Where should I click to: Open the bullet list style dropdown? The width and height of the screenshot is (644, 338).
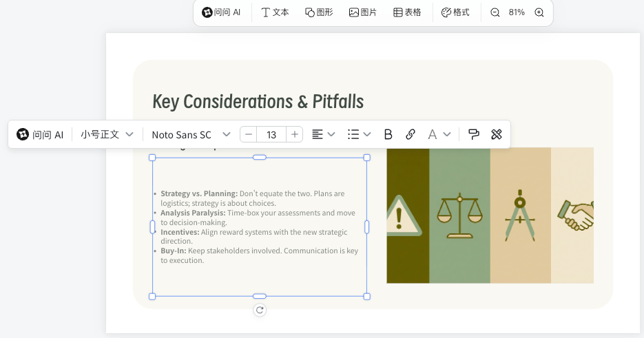tap(359, 134)
